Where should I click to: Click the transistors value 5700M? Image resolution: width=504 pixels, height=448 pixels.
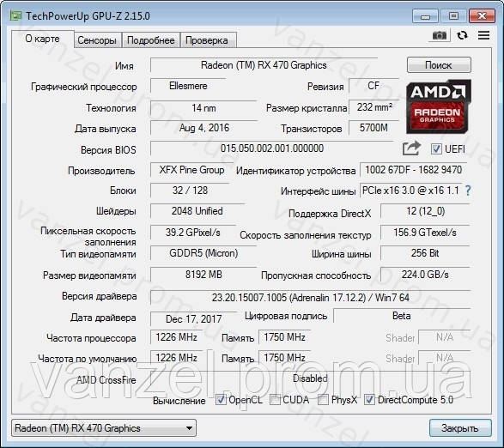(x=373, y=128)
